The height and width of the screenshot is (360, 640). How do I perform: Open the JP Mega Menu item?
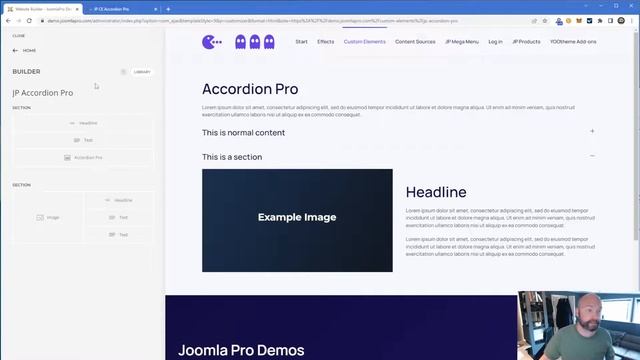(x=462, y=42)
